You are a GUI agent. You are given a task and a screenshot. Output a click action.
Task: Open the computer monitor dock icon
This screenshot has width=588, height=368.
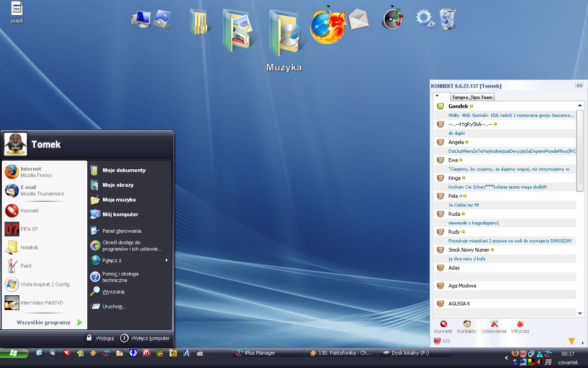click(x=141, y=19)
